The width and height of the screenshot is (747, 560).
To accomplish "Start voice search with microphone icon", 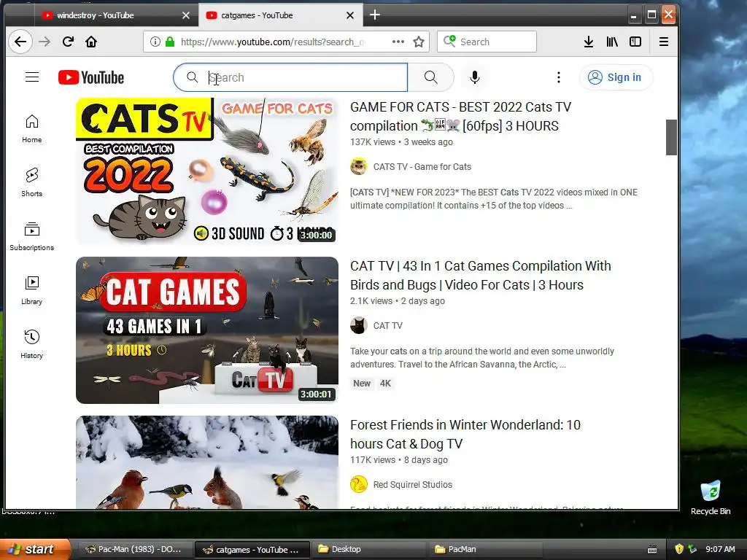I will pyautogui.click(x=474, y=77).
